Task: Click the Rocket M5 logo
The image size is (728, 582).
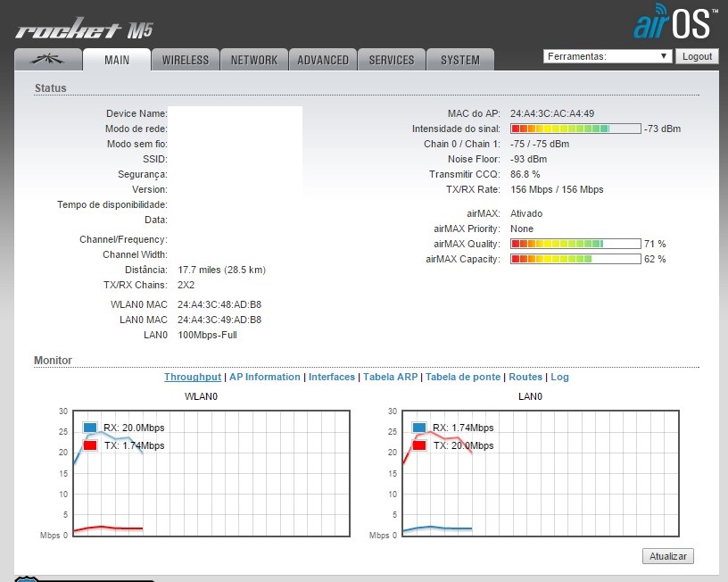Action: pyautogui.click(x=84, y=29)
